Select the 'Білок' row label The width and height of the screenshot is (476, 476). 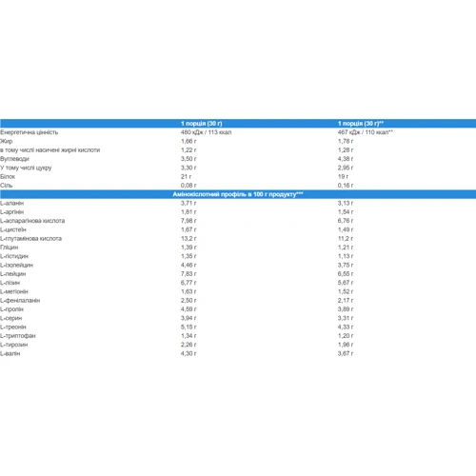coord(8,177)
